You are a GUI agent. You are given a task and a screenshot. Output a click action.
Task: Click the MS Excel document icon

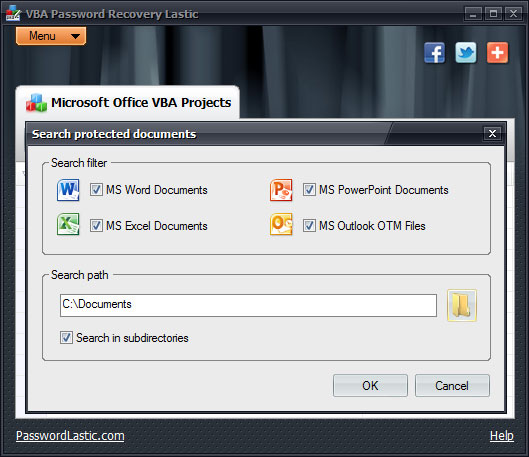coord(68,224)
